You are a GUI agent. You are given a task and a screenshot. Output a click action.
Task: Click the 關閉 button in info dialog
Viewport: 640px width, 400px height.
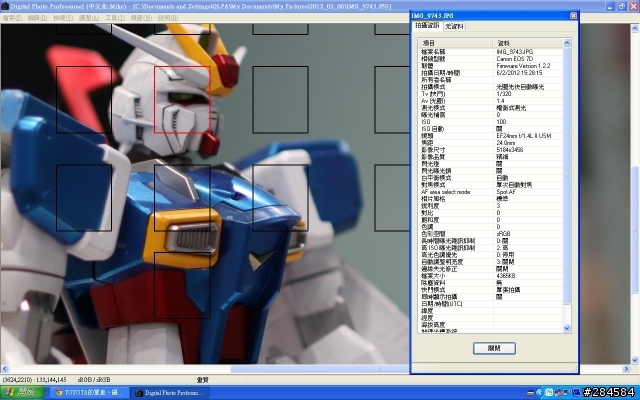(x=494, y=348)
